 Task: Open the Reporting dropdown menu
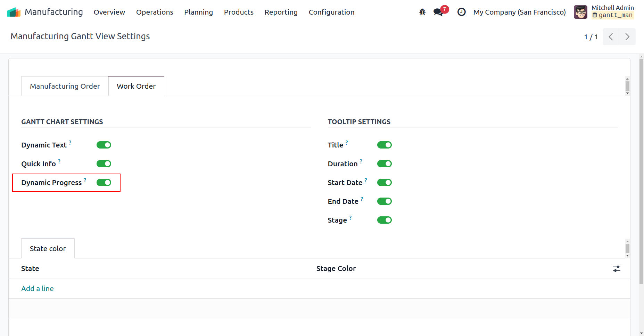281,12
